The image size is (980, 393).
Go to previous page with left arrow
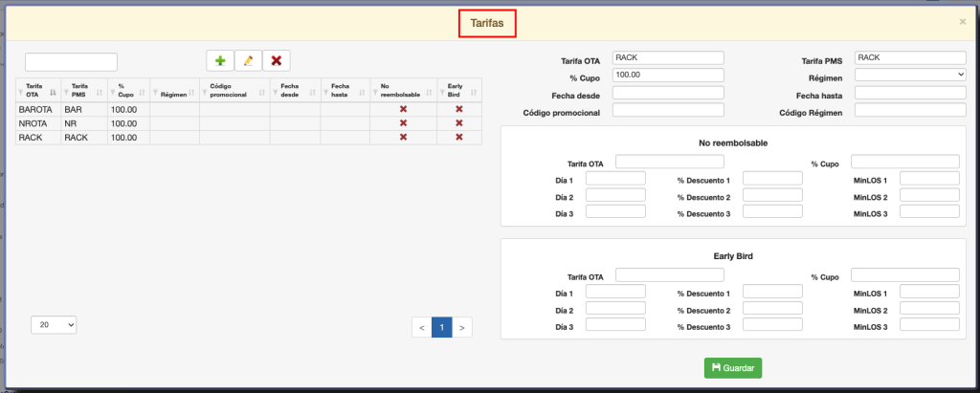coord(421,327)
